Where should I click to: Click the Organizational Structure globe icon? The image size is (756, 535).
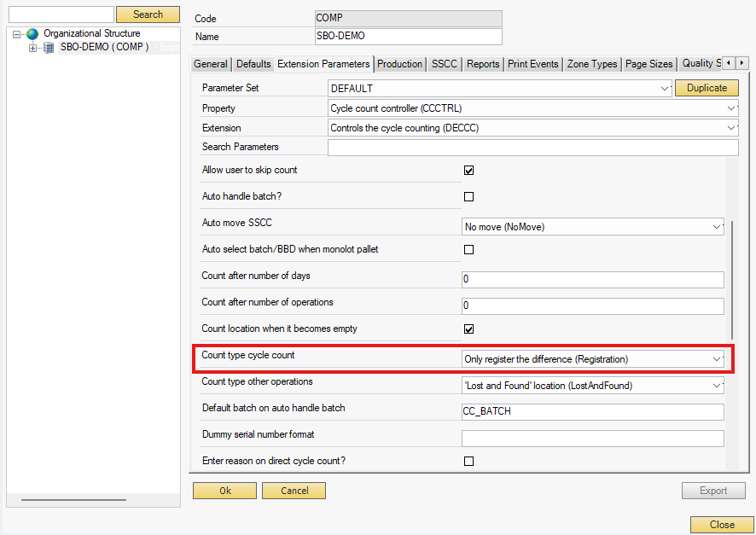[x=32, y=34]
